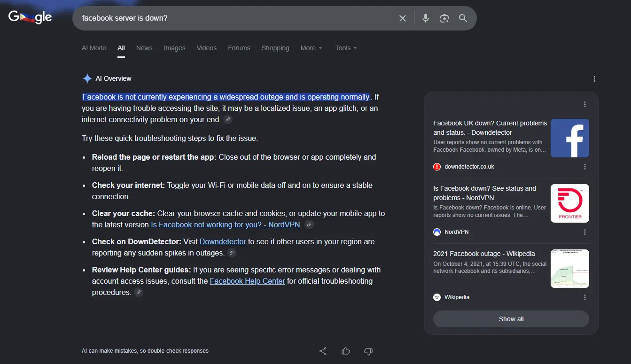Give thumbs up to AI Overview

[346, 351]
